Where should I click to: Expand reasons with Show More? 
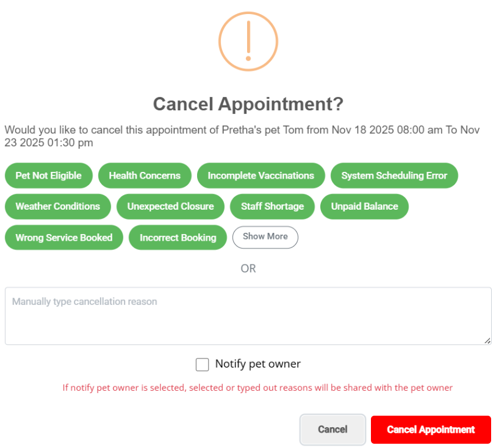[x=265, y=236]
